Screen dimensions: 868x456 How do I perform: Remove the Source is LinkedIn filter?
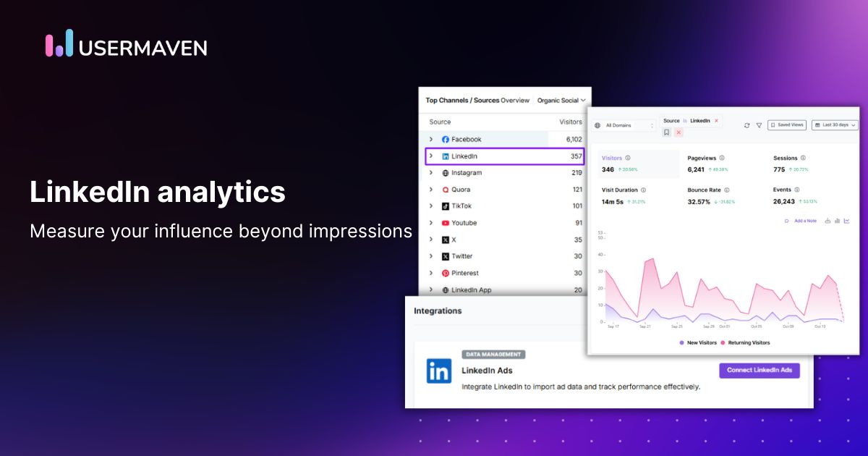[716, 121]
